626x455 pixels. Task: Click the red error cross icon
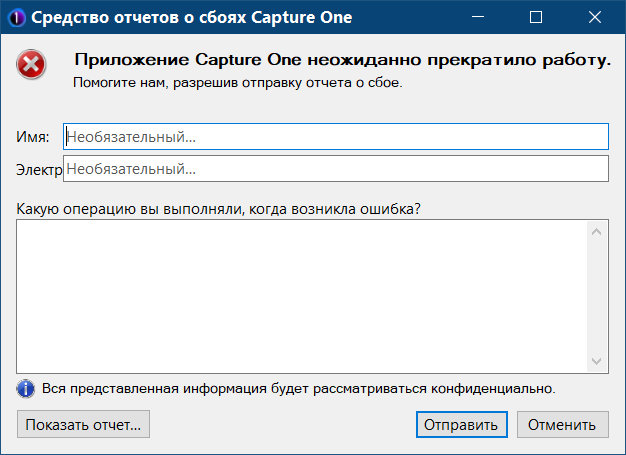point(31,64)
